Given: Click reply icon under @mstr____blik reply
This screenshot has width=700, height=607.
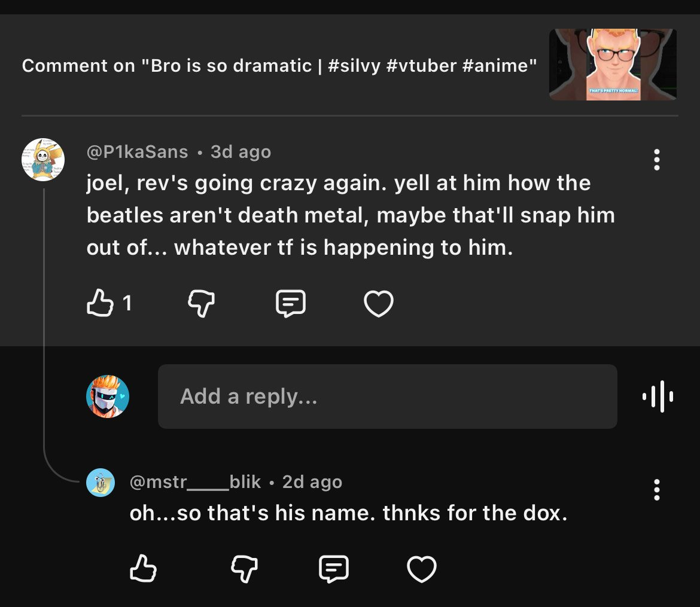Looking at the screenshot, I should [x=334, y=569].
